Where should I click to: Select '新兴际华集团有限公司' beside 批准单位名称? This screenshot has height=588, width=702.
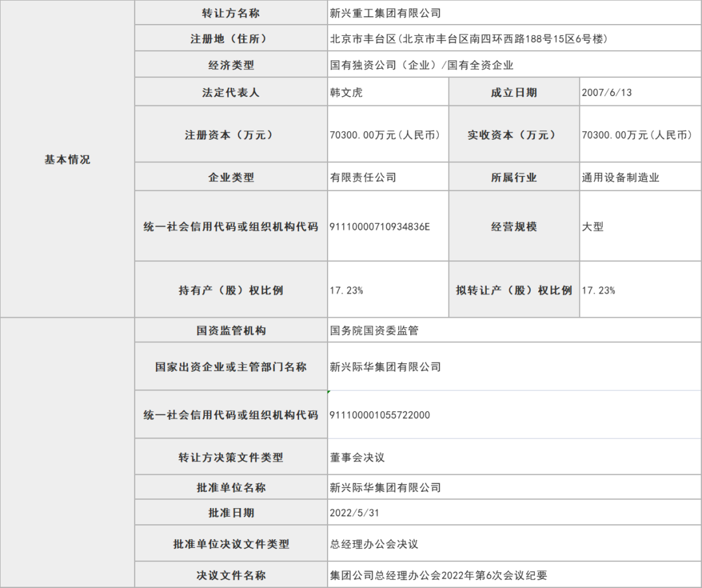tap(385, 487)
